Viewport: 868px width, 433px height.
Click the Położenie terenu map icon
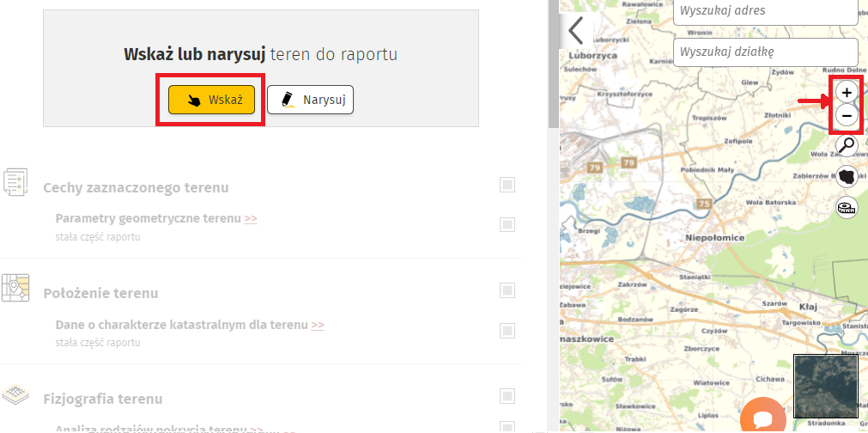15,288
